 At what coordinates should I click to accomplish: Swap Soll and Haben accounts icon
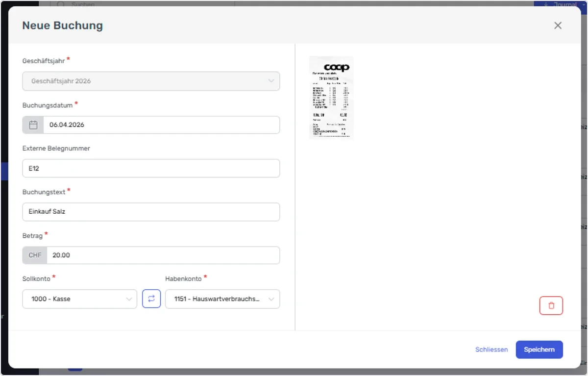[151, 299]
